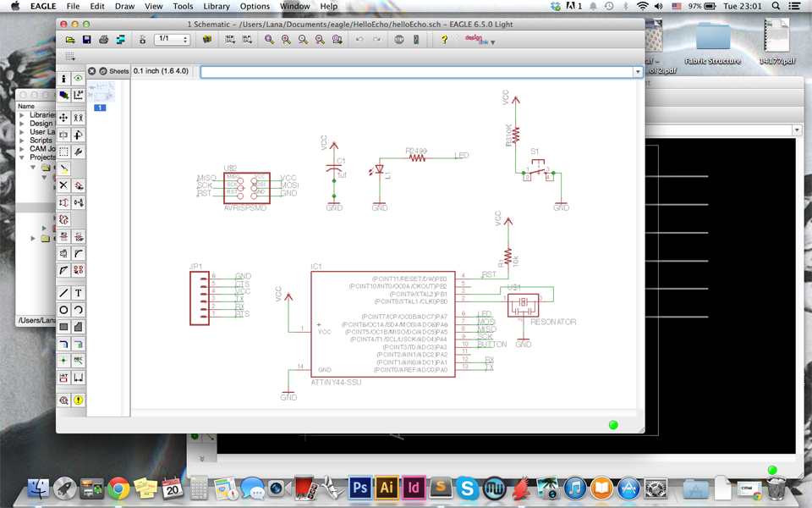
Task: Click the Stop command icon
Action: (x=398, y=40)
